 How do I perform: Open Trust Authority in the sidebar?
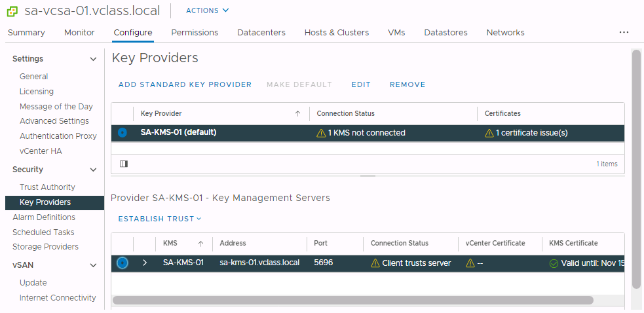point(47,187)
